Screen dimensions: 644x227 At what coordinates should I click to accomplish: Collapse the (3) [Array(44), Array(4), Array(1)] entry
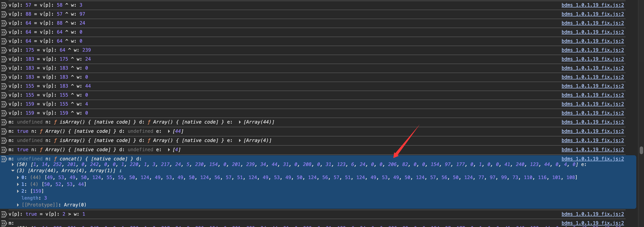tap(13, 171)
